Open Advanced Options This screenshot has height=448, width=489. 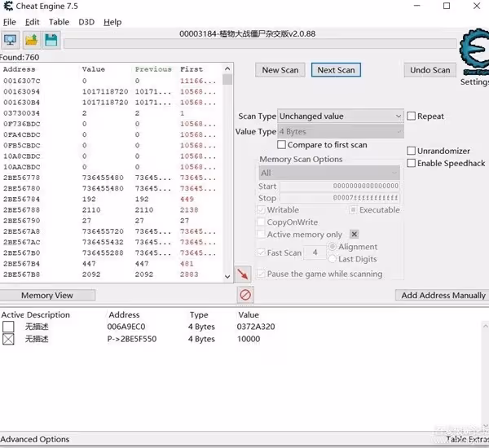pyautogui.click(x=34, y=439)
